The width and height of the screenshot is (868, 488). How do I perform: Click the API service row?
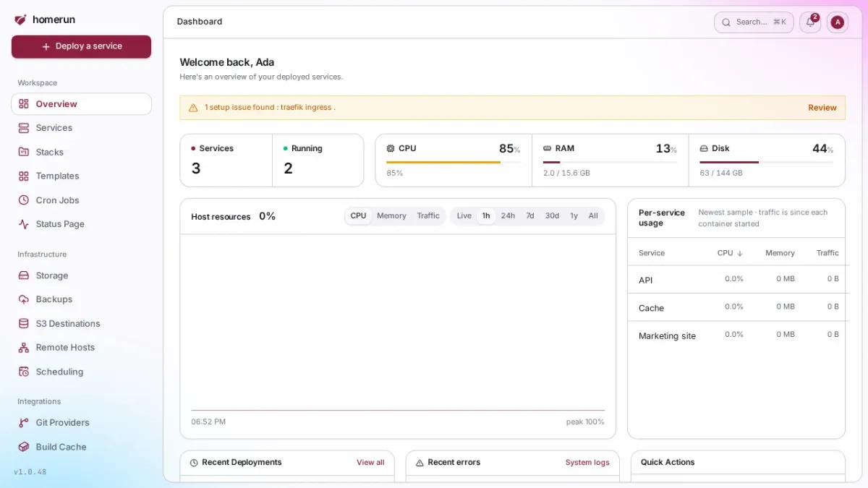point(736,280)
